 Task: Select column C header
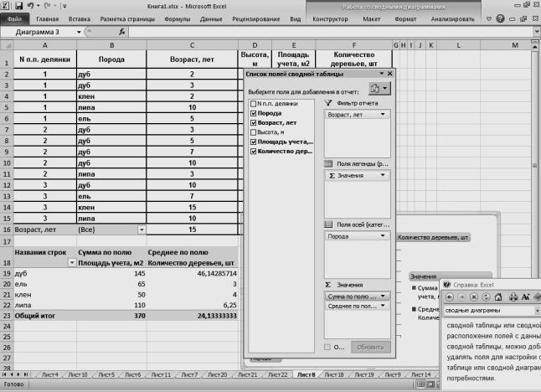point(192,45)
